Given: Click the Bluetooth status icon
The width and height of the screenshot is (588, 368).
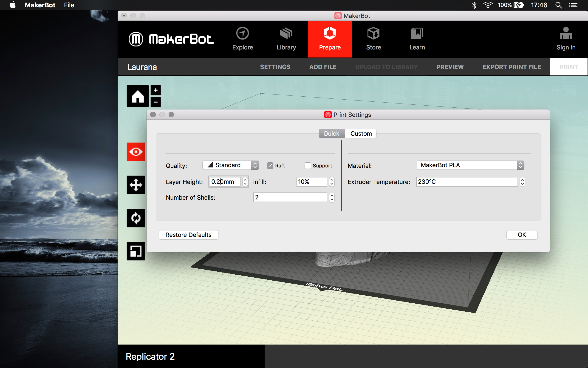Looking at the screenshot, I should (x=474, y=5).
